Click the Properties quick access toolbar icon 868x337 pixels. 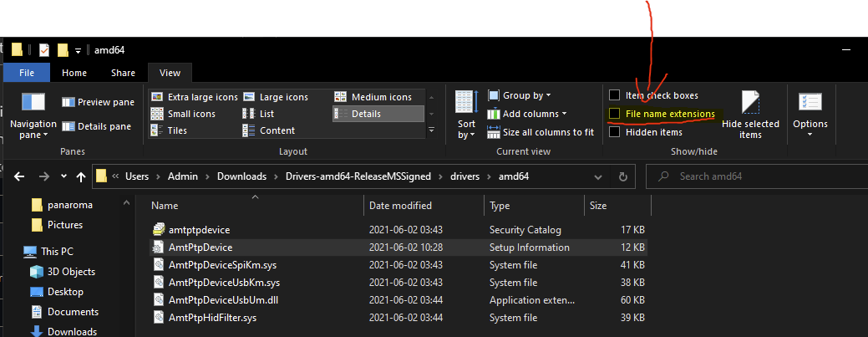pyautogui.click(x=44, y=50)
